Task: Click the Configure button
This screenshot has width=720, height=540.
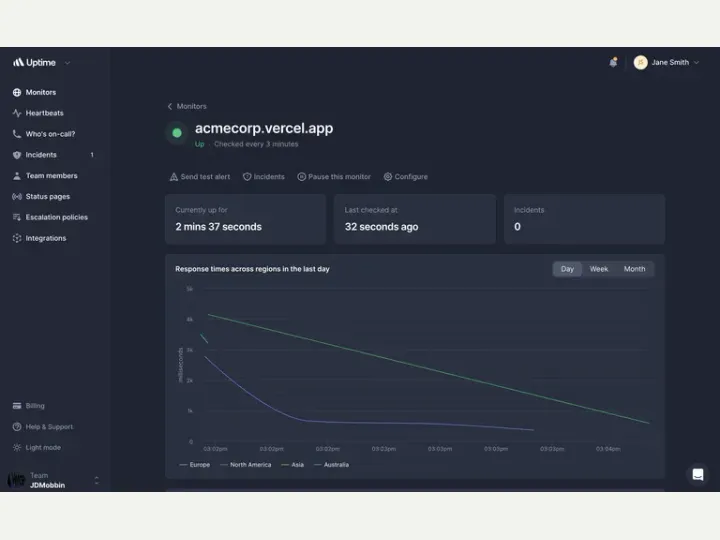Action: click(405, 177)
